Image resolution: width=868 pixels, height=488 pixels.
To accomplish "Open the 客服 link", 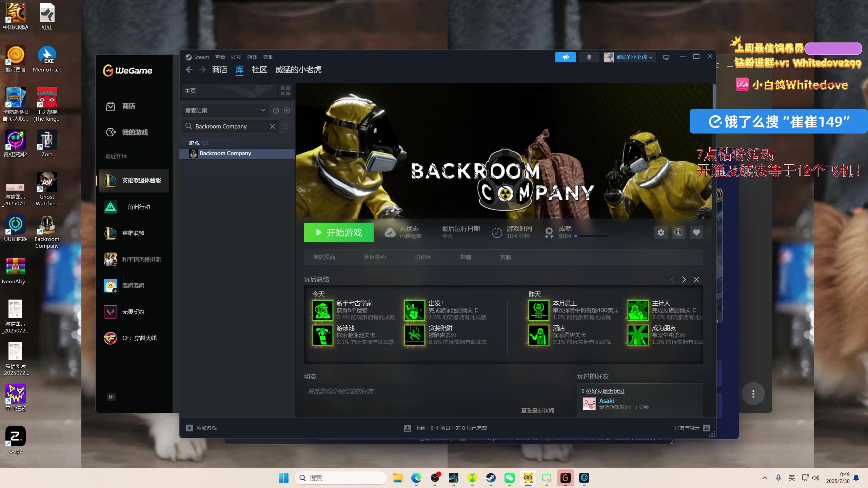I will [506, 257].
